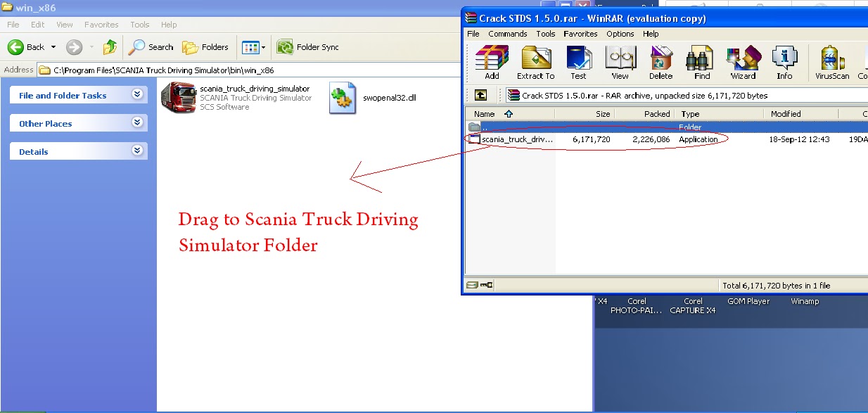Open Search in Explorer toolbar
The image size is (868, 413).
(151, 47)
